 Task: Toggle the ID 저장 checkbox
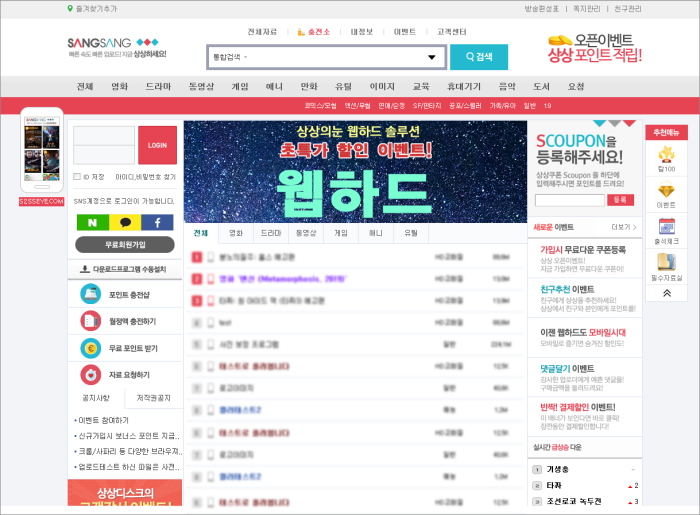(77, 177)
